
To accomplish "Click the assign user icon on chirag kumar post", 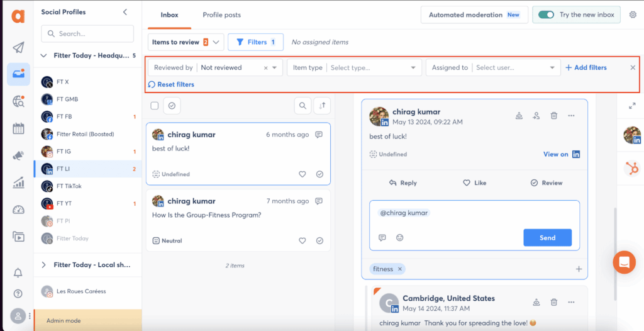I will coord(536,116).
